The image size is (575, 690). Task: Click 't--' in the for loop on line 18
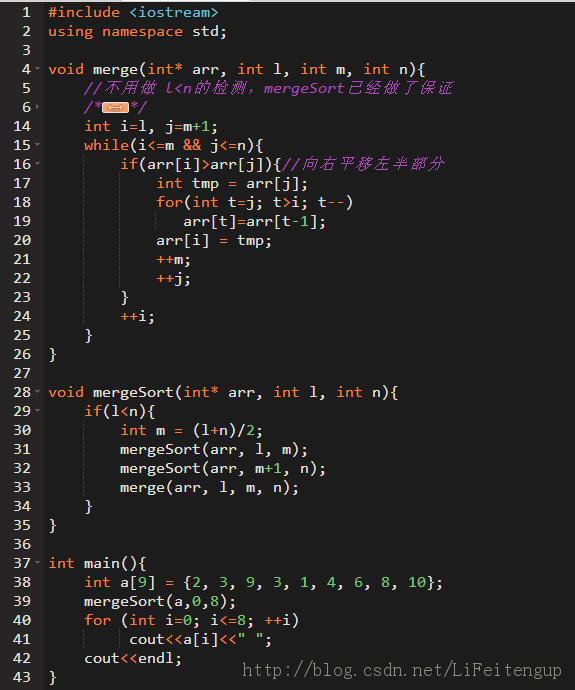331,202
